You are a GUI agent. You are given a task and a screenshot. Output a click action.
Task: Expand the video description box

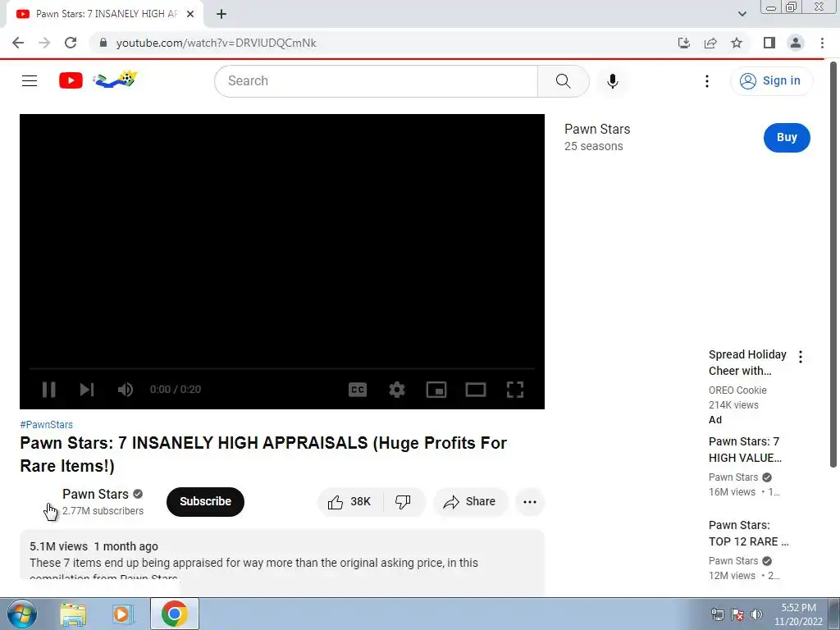click(282, 563)
